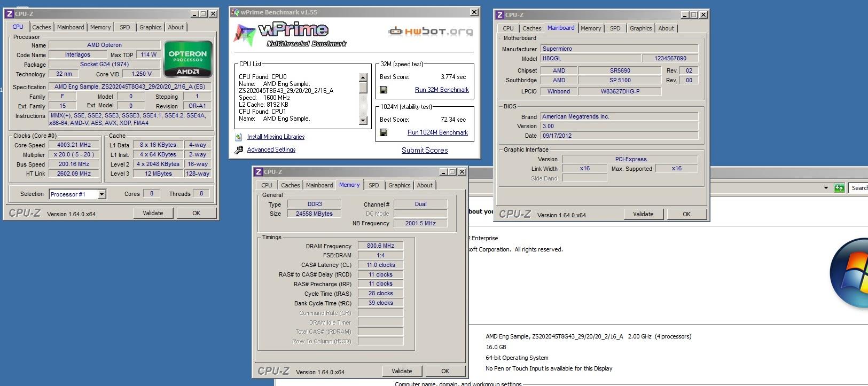
Task: Click the Install Missing Libraries link
Action: (x=276, y=137)
